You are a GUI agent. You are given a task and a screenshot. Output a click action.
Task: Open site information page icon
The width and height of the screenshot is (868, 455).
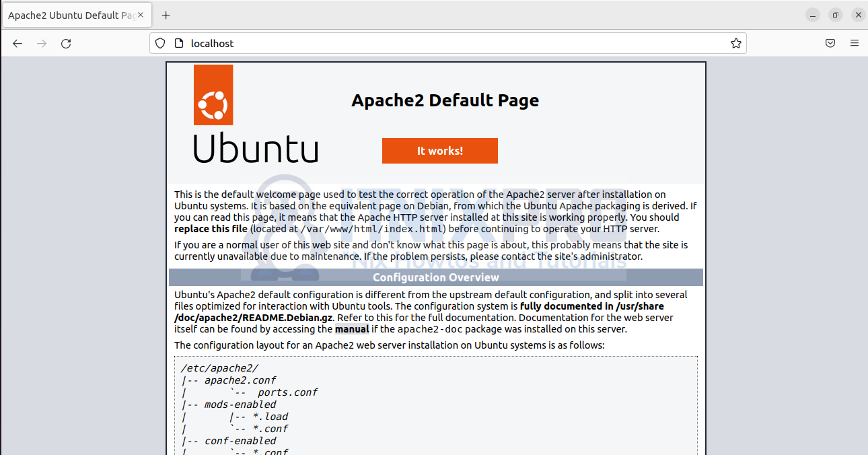point(178,43)
